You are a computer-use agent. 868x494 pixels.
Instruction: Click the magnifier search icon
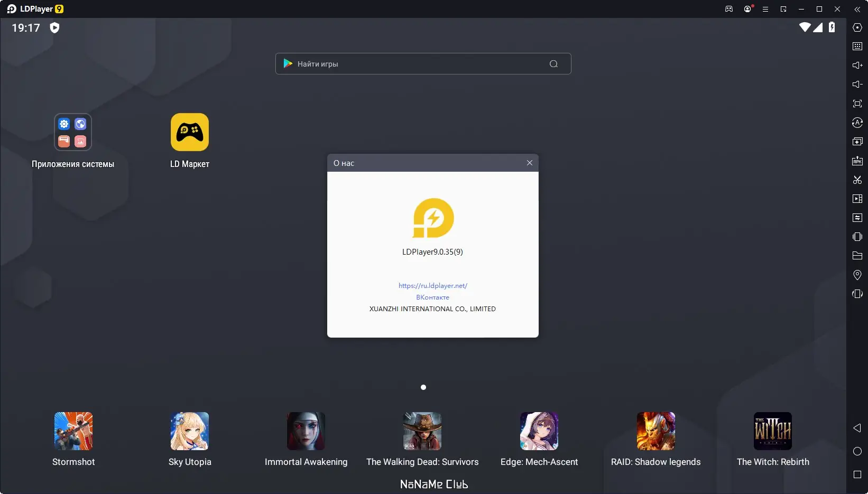[x=553, y=64]
